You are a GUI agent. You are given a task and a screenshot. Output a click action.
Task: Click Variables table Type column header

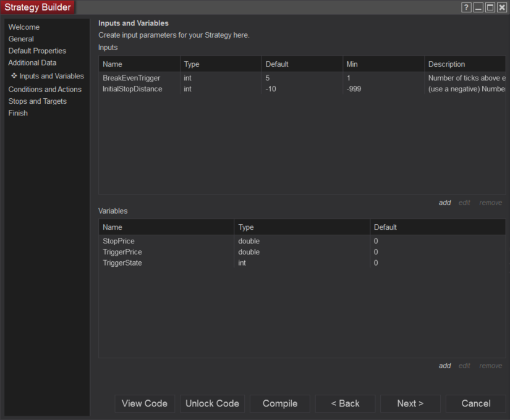point(302,227)
